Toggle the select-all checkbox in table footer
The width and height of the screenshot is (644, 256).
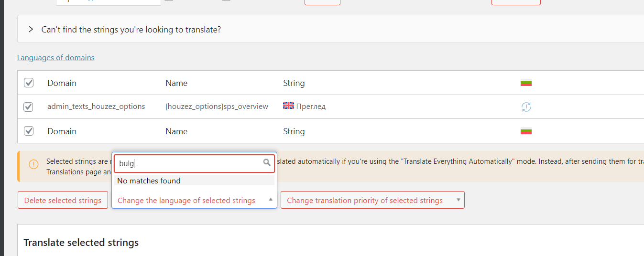coord(29,131)
